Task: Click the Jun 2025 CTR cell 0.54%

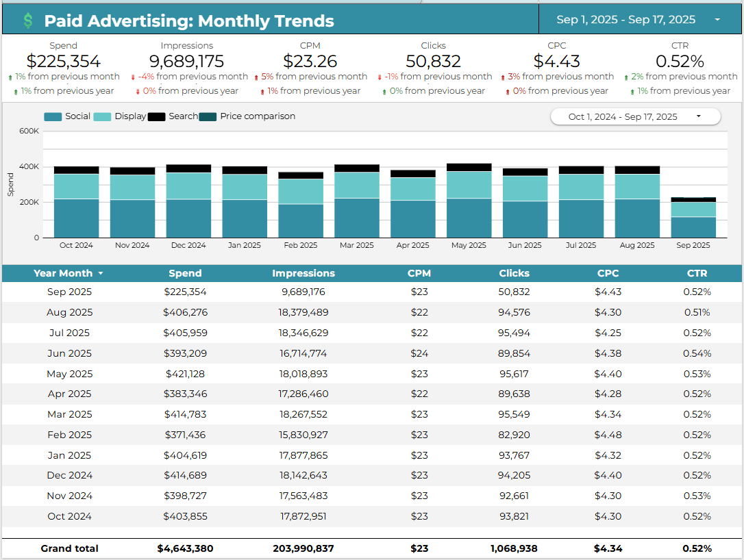Action: tap(697, 353)
